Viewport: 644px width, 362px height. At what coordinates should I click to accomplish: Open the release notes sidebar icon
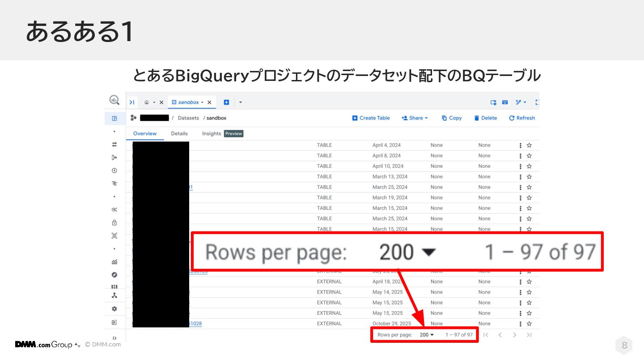pyautogui.click(x=114, y=322)
